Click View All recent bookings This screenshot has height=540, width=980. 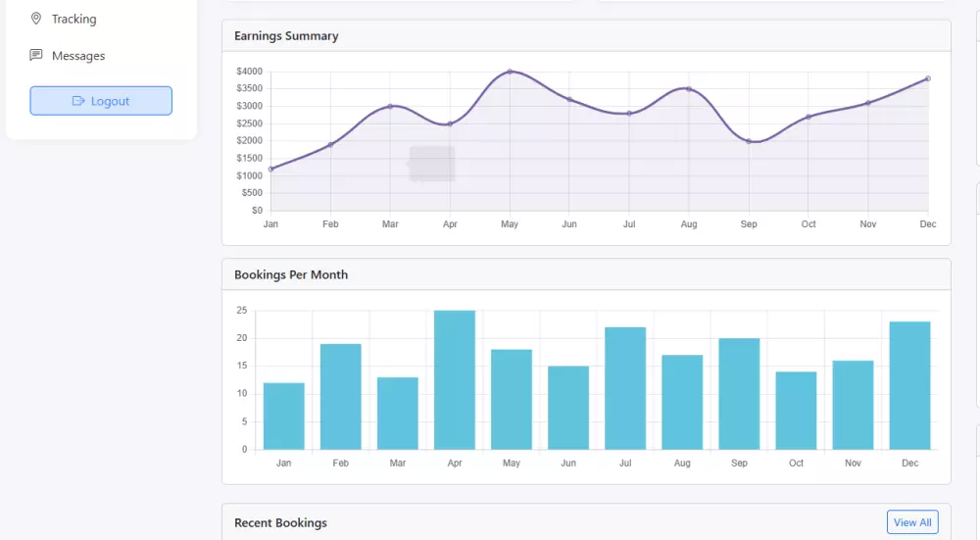911,522
